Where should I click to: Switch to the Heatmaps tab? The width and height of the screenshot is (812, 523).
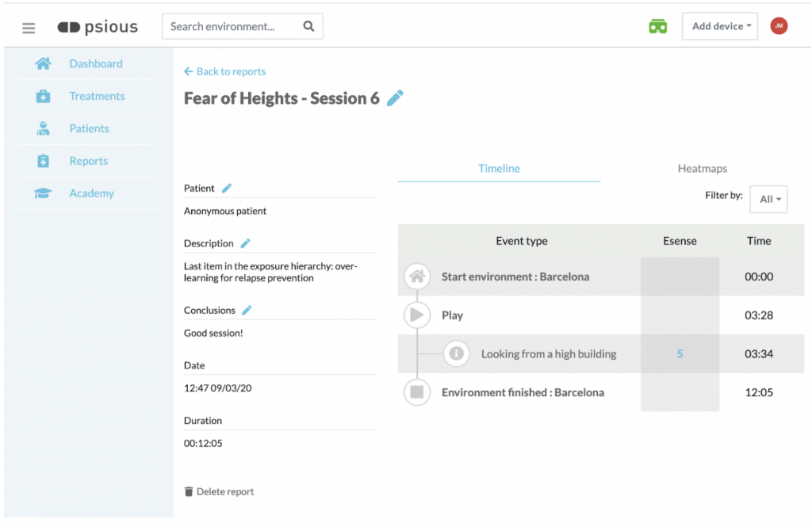[702, 168]
